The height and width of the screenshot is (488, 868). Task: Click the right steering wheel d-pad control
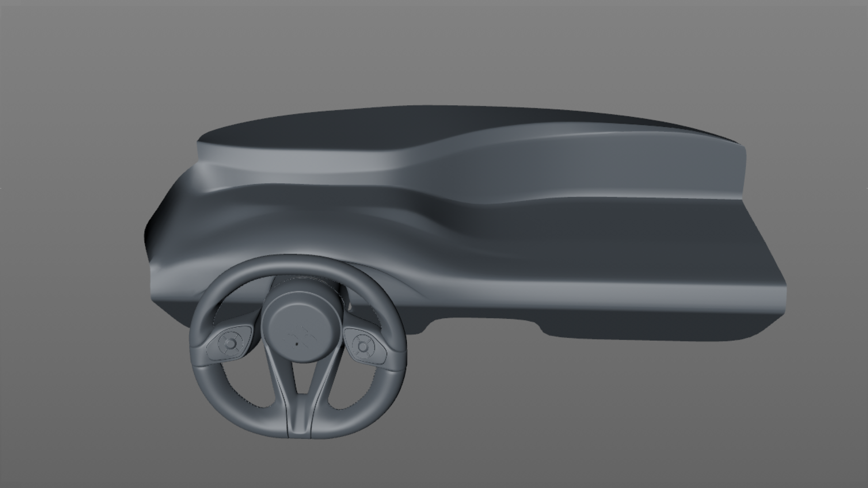click(363, 347)
